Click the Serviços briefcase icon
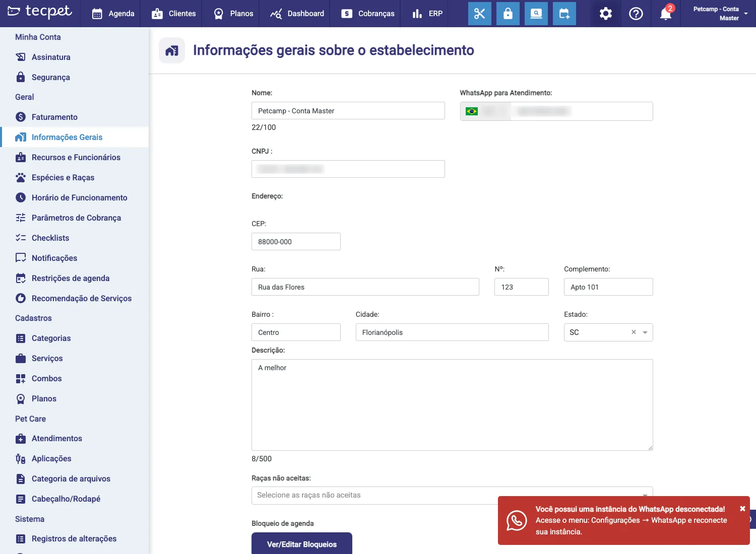Image resolution: width=756 pixels, height=554 pixels. [x=21, y=358]
